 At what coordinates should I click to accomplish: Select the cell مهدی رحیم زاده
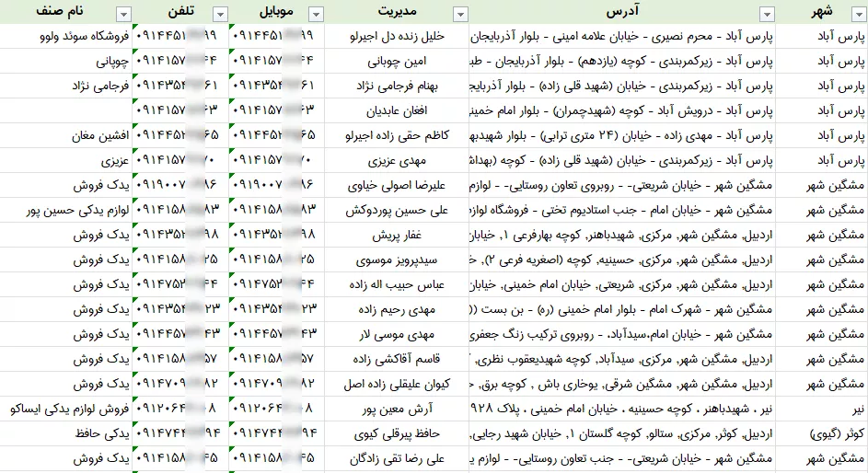(x=397, y=310)
